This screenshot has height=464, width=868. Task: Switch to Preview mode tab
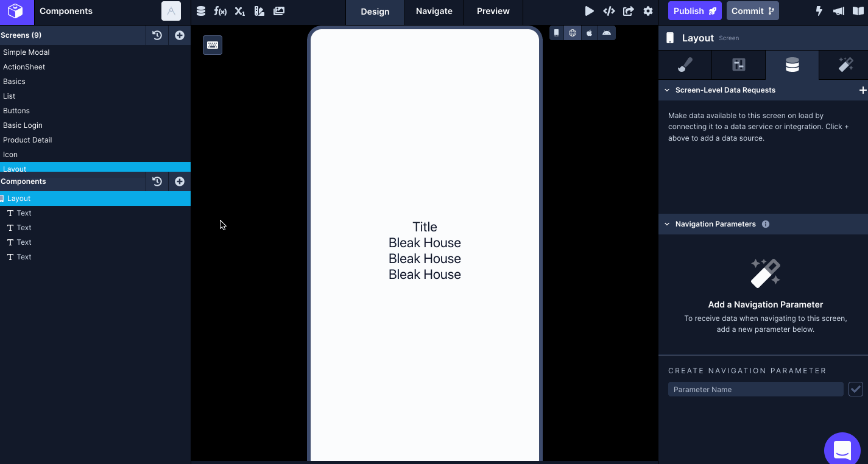[493, 11]
